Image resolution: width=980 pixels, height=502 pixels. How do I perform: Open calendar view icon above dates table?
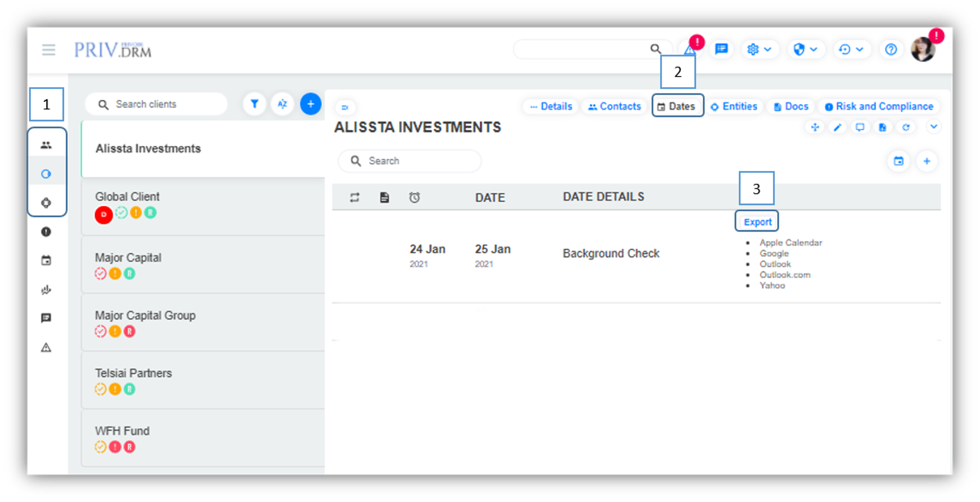click(x=898, y=161)
